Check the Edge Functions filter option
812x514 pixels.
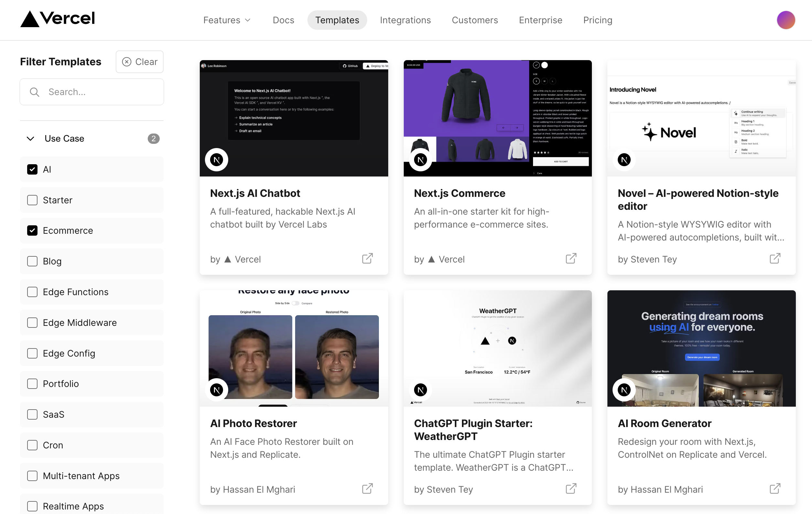(32, 292)
